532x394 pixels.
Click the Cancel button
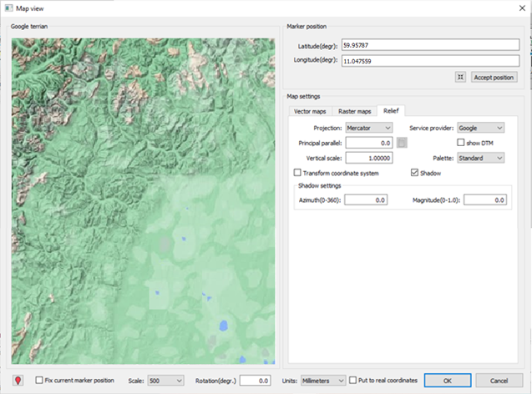pos(499,381)
